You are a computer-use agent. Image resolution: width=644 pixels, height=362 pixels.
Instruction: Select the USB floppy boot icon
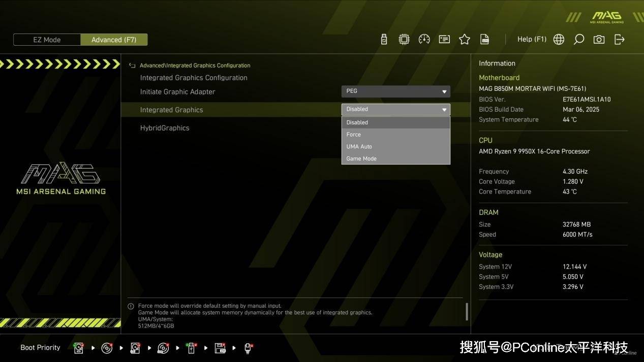pos(220,348)
